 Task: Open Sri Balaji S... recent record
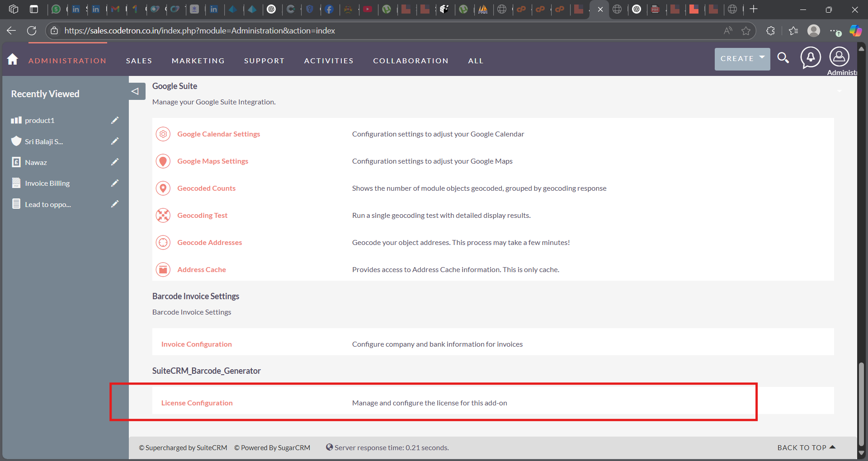44,141
